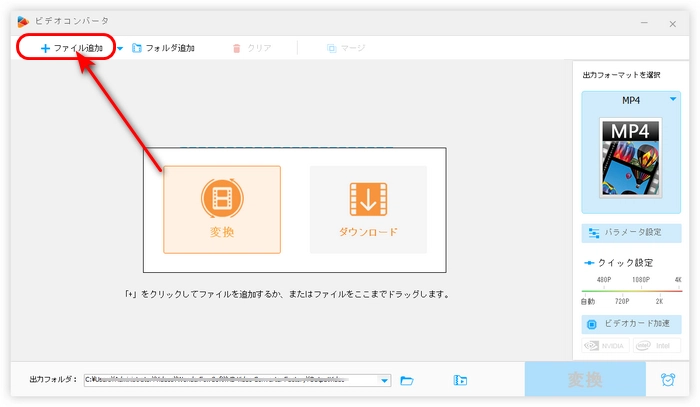Click フォルダ追加 (Add Folder) in toolbar
700x407 pixels.
coord(163,48)
